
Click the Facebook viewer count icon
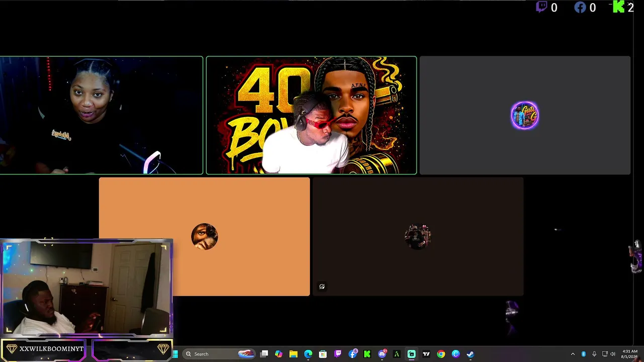(x=580, y=7)
